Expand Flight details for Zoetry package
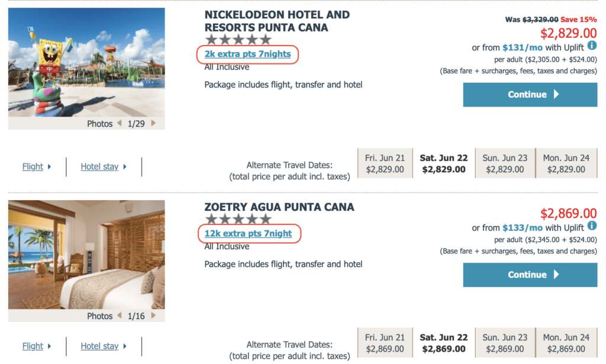606x364 pixels. (37, 346)
